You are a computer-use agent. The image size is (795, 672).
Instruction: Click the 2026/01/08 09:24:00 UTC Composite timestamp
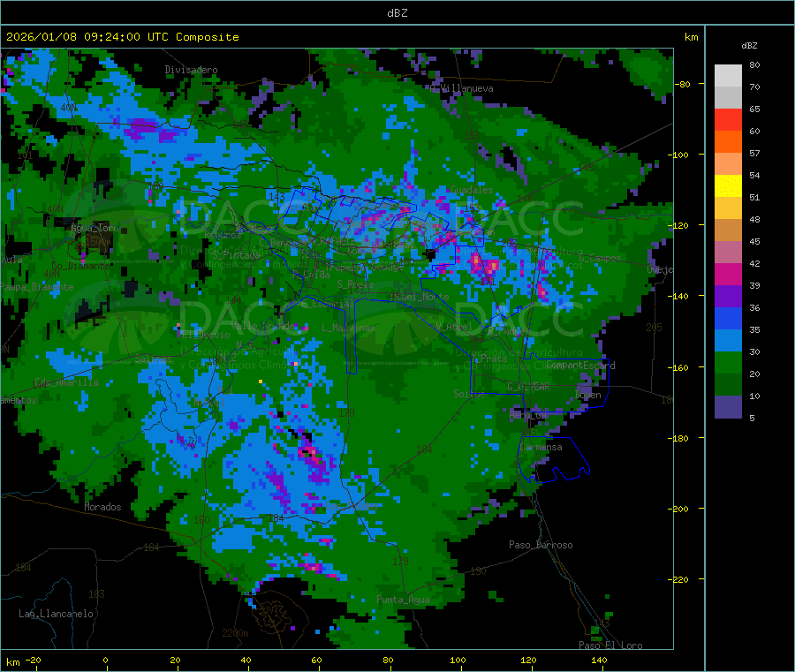click(x=123, y=37)
